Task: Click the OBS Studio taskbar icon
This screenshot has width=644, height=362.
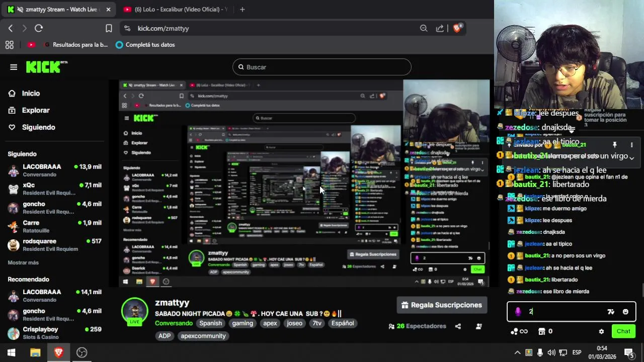Action: [x=82, y=352]
